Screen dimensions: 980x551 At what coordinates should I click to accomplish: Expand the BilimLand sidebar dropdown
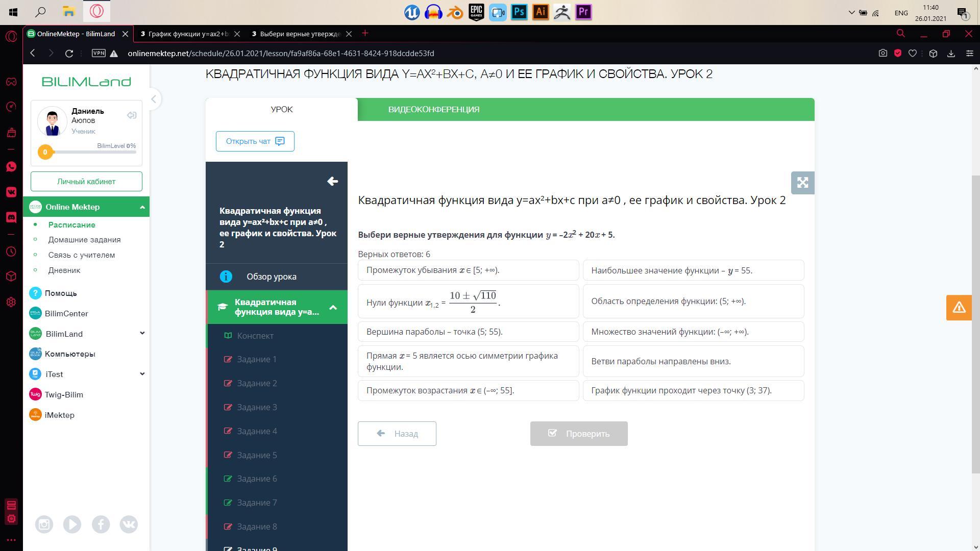click(142, 334)
